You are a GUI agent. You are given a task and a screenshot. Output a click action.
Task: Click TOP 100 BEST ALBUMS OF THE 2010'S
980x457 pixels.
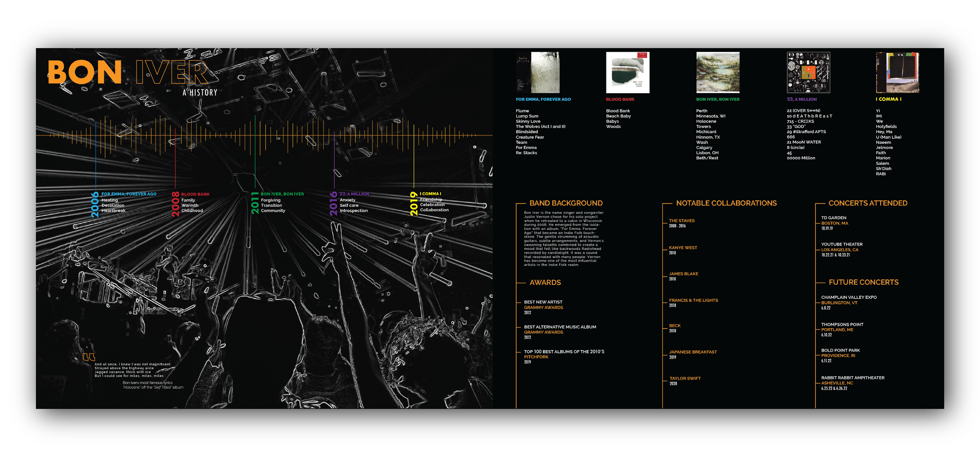[564, 352]
